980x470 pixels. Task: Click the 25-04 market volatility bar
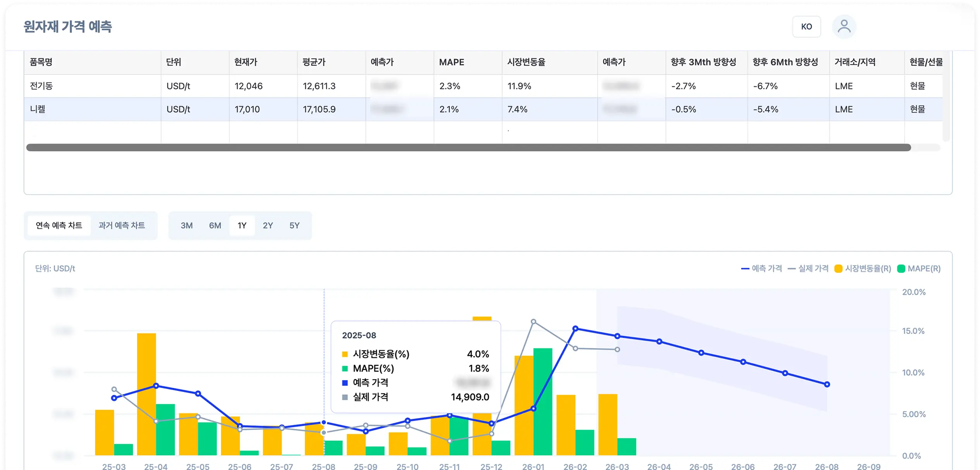(x=147, y=394)
